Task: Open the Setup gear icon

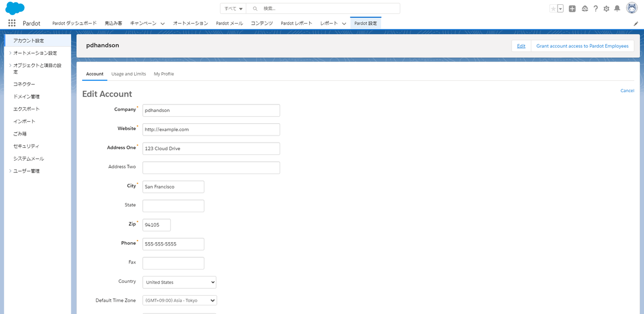Action: (x=606, y=8)
